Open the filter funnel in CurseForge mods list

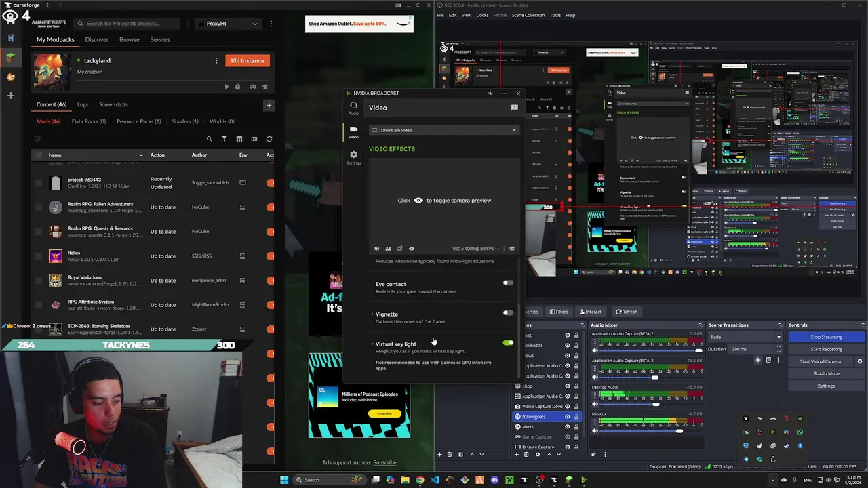click(x=224, y=139)
